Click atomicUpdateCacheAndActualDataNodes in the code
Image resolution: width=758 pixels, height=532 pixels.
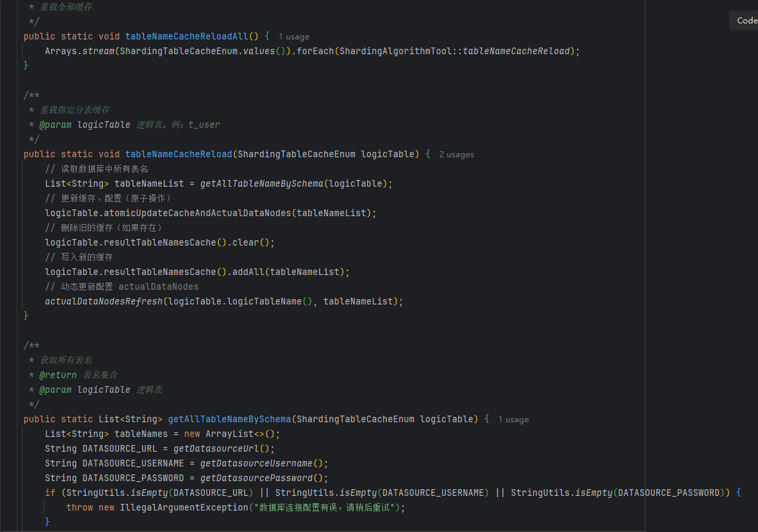click(198, 213)
